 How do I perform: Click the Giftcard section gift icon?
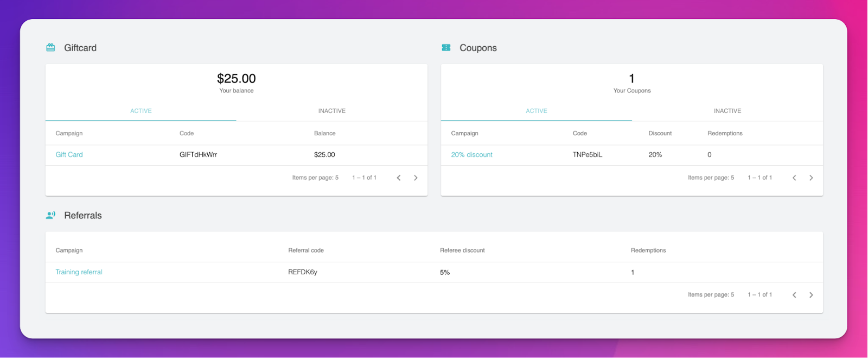(x=50, y=48)
